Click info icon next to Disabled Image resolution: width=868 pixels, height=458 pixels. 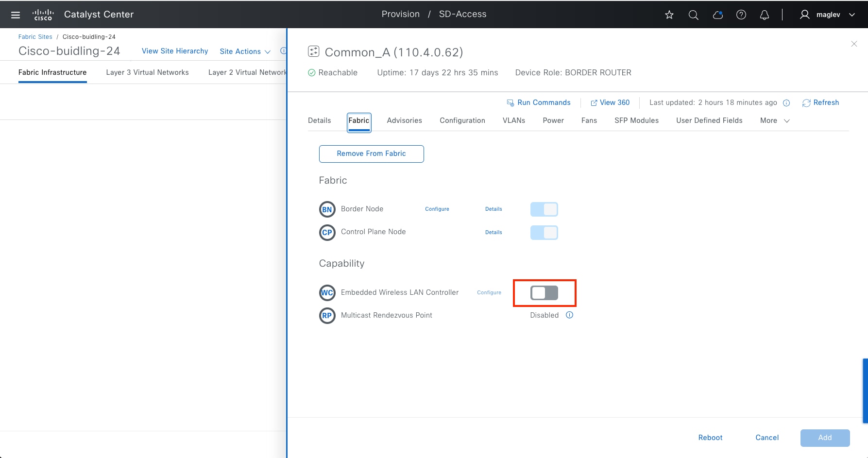[x=570, y=315]
